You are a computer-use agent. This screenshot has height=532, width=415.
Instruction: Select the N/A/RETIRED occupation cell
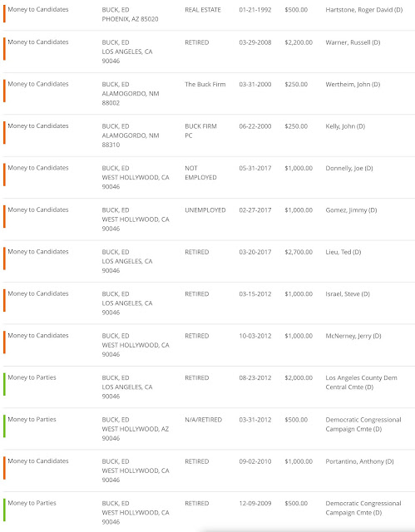(203, 420)
